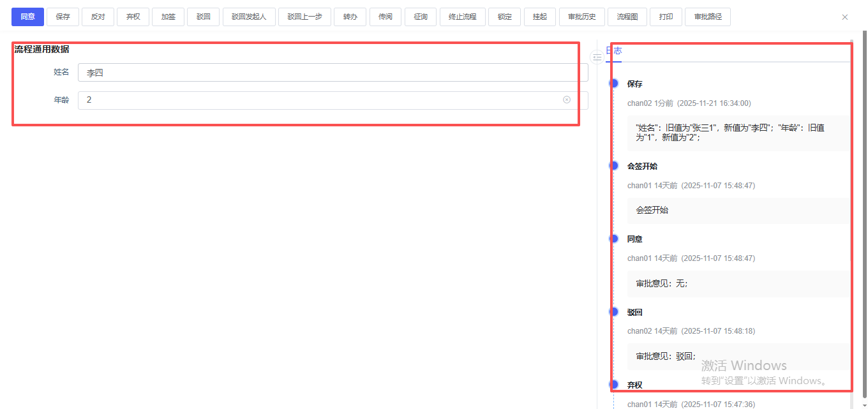Click the 驳回 log entry timeline dot

pos(614,311)
